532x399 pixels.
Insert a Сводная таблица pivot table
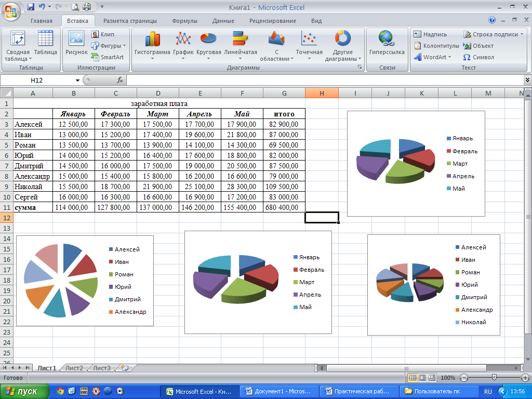coord(18,46)
